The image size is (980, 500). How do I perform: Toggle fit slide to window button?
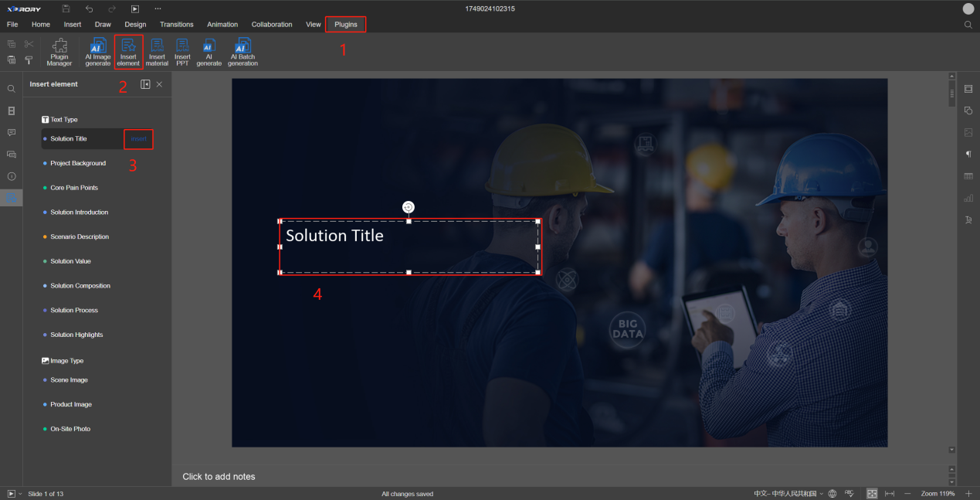click(872, 493)
